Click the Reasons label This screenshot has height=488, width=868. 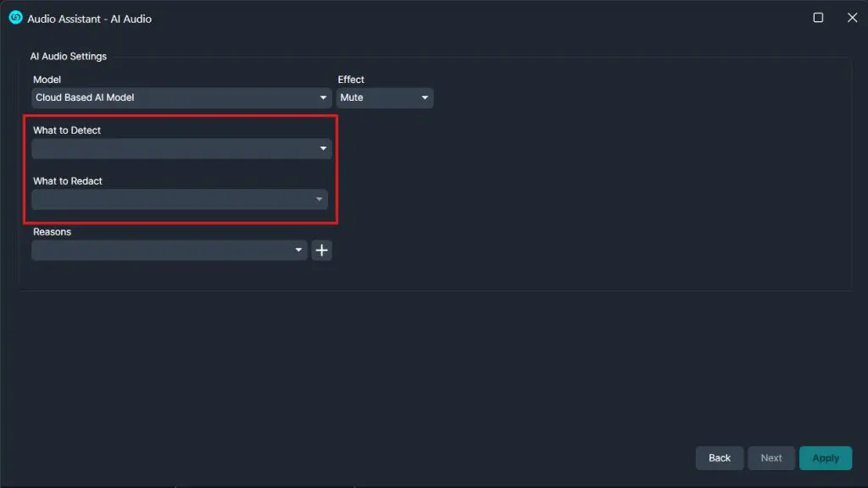(52, 232)
